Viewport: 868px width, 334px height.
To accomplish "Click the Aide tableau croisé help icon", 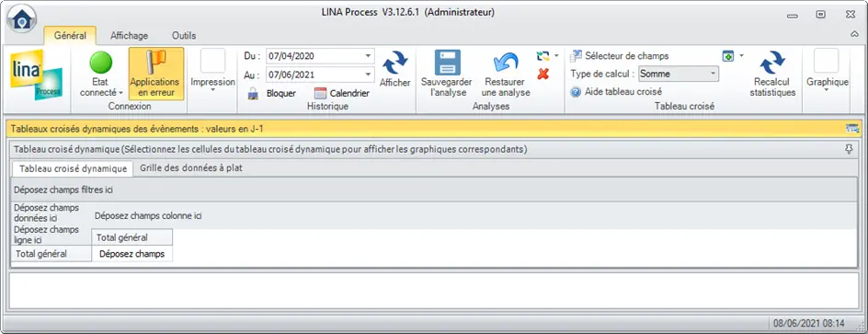I will [x=576, y=91].
